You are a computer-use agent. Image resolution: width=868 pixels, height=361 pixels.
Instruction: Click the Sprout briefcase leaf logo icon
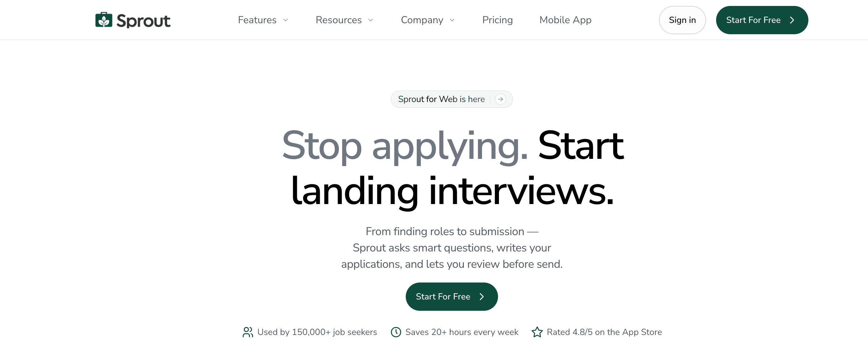coord(104,20)
